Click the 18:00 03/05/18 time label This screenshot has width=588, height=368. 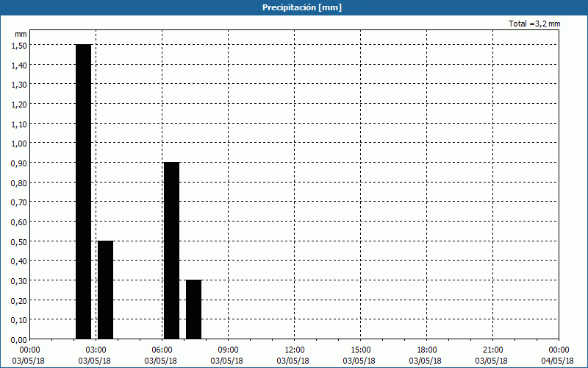(426, 355)
